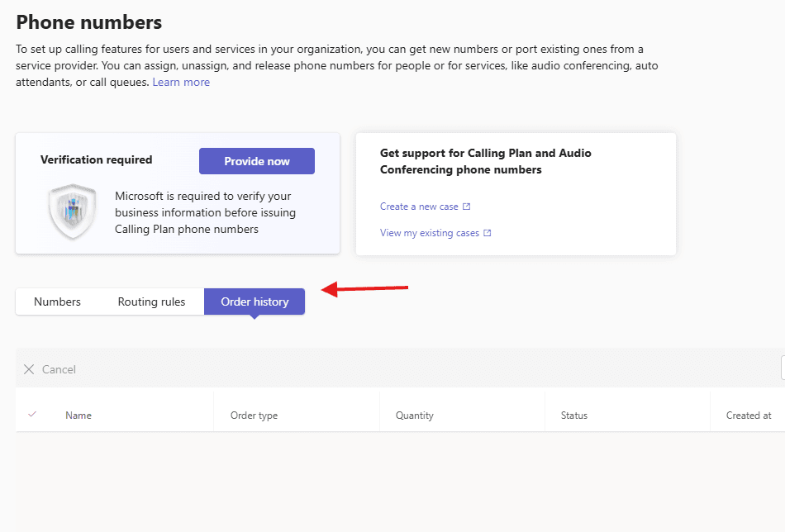
Task: Open the Learn more link
Action: click(x=181, y=82)
